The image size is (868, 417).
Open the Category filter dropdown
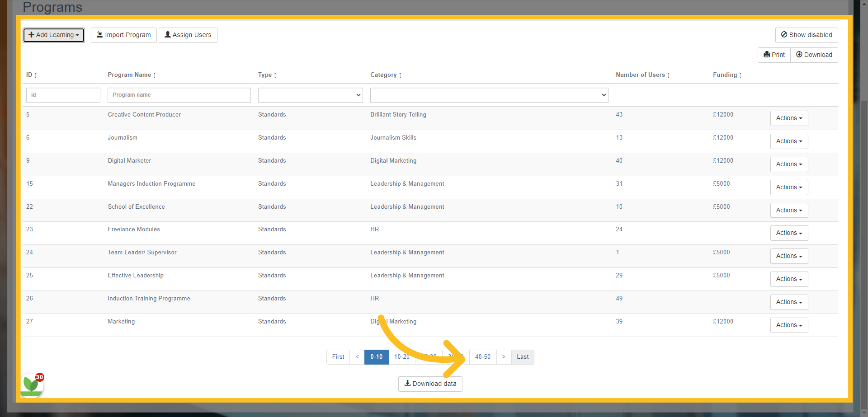[489, 95]
